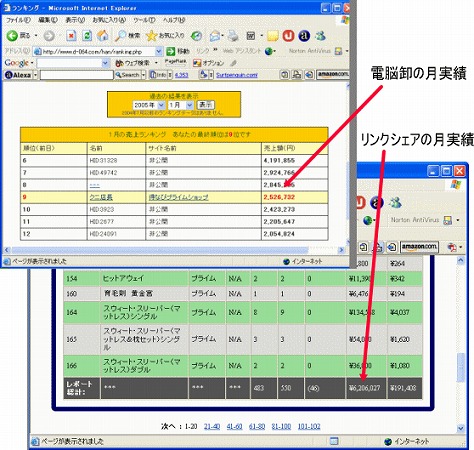Click the green Back arrow icon
Viewport: 474px width, 450px height.
pos(12,35)
